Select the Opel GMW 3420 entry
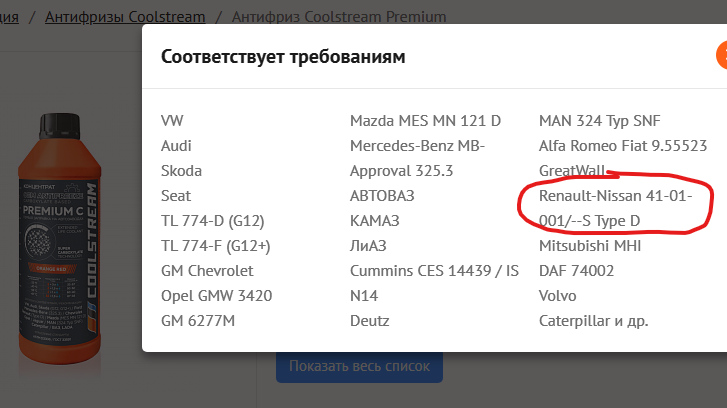727x408 pixels. coord(217,296)
